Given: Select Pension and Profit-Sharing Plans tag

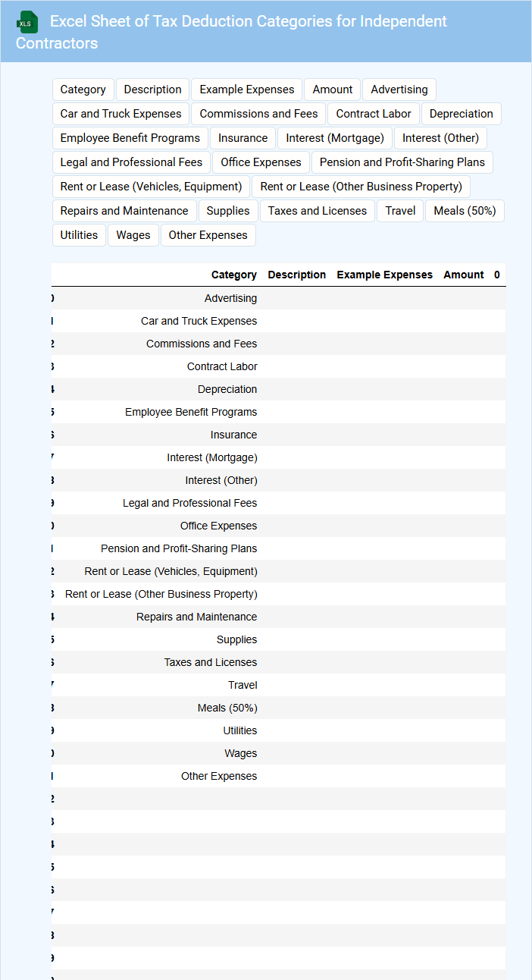Looking at the screenshot, I should tap(402, 162).
